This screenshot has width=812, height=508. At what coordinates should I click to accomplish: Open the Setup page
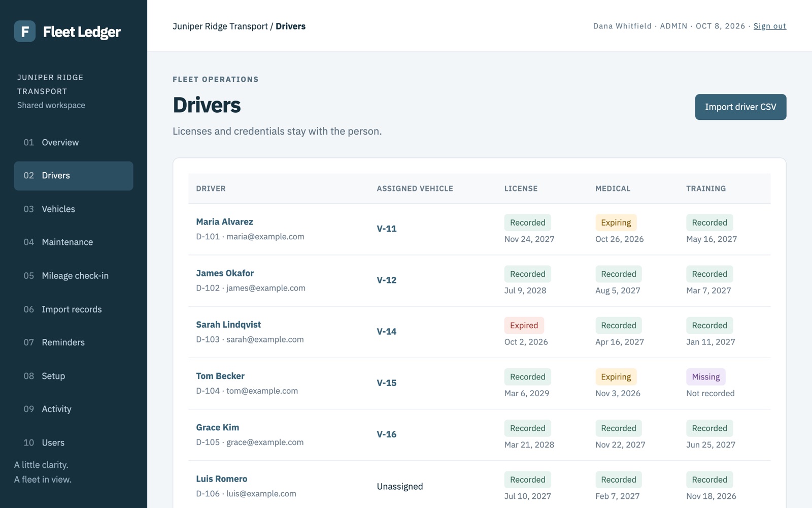pyautogui.click(x=74, y=376)
